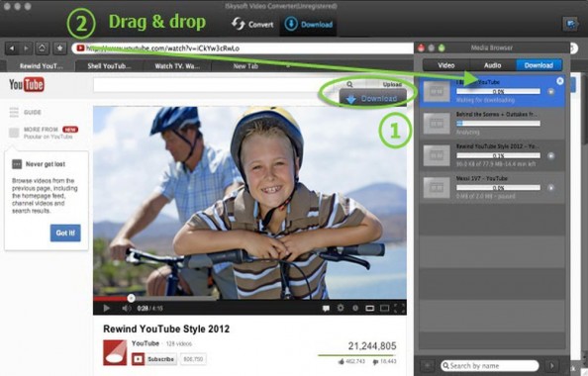The height and width of the screenshot is (376, 588).
Task: Click the watch later clock icon in the player
Action: [355, 308]
